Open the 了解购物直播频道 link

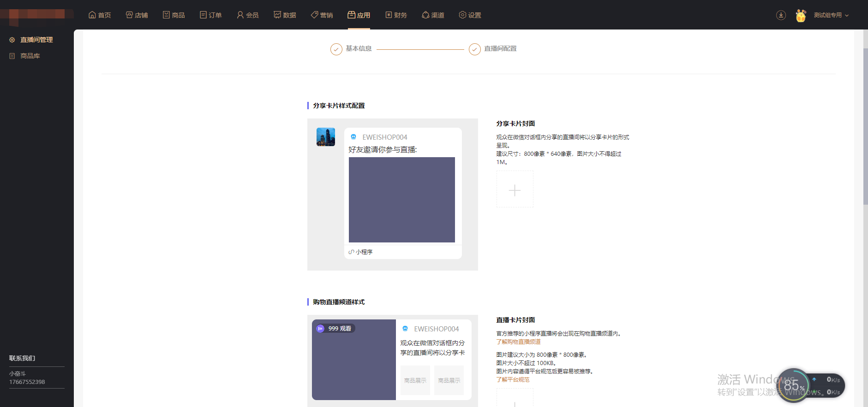[518, 342]
